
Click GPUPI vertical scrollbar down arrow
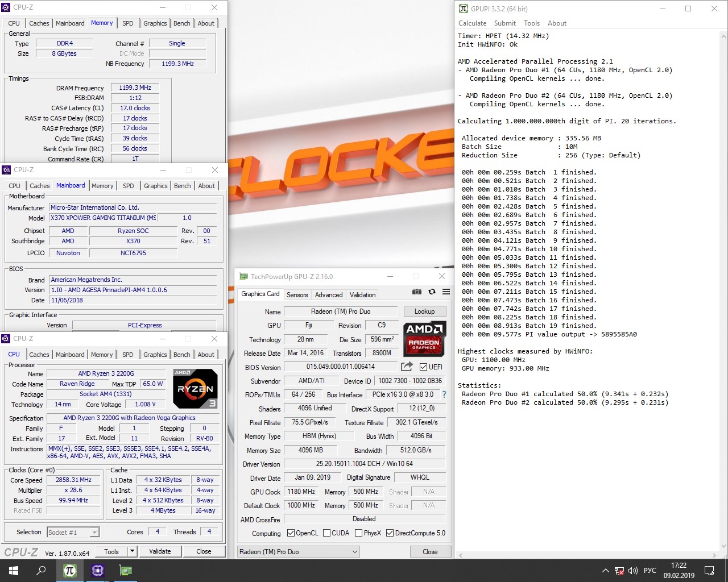723,547
